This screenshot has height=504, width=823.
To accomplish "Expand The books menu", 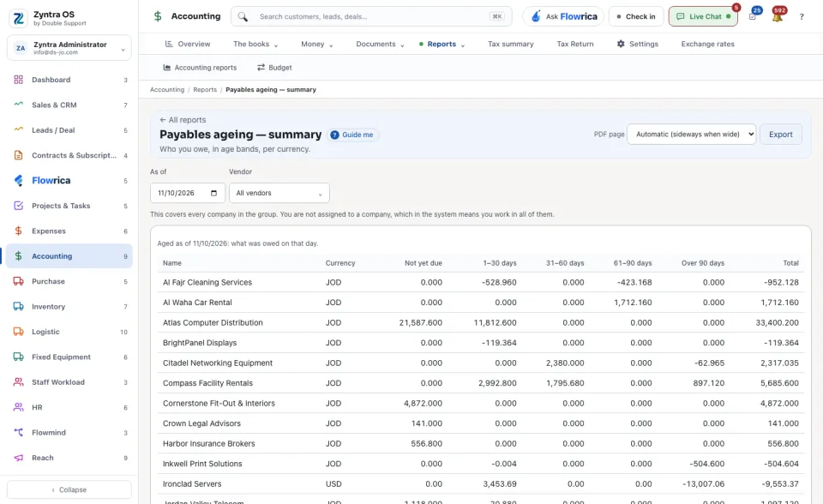I will [x=255, y=44].
